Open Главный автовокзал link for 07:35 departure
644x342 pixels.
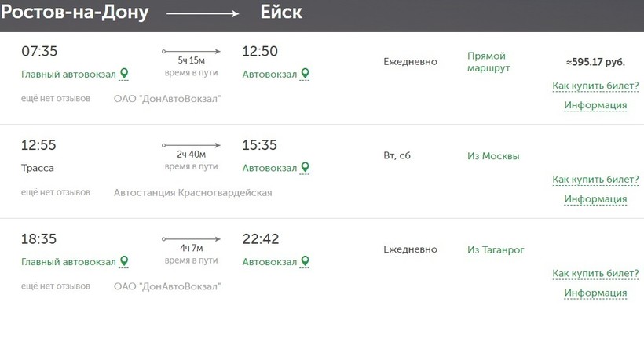pos(68,74)
